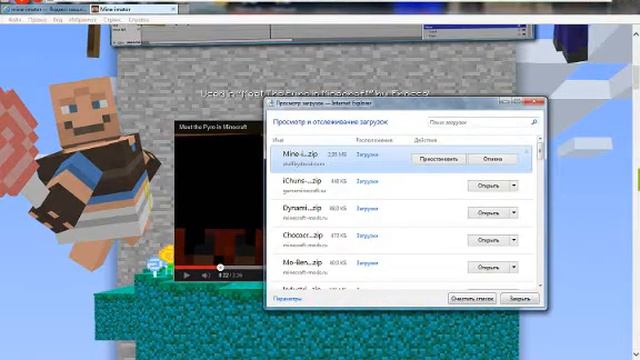Viewport: 640px width, 360px height.
Task: Dismiss the Mine-i...zip row with small x
Action: pos(526,151)
